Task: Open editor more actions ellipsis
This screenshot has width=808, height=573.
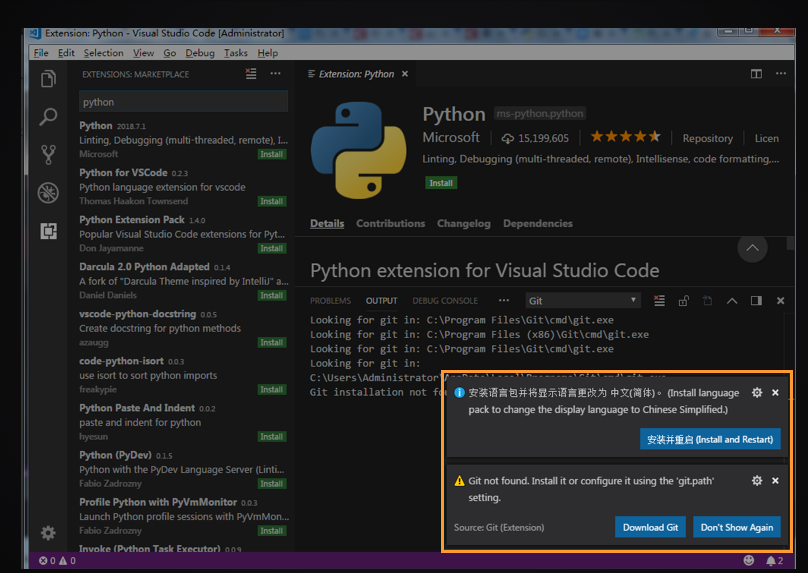Action: tap(781, 74)
